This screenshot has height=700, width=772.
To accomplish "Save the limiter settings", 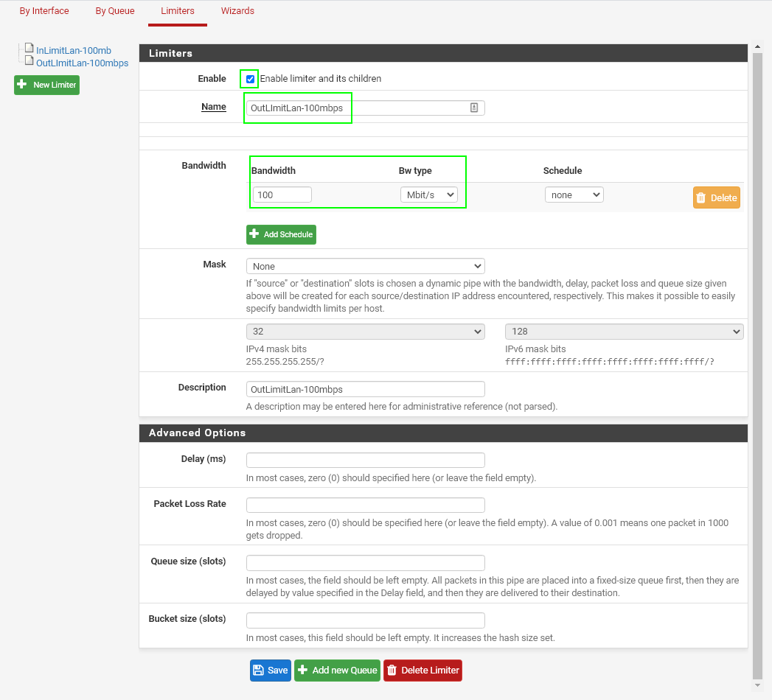I will tap(271, 671).
